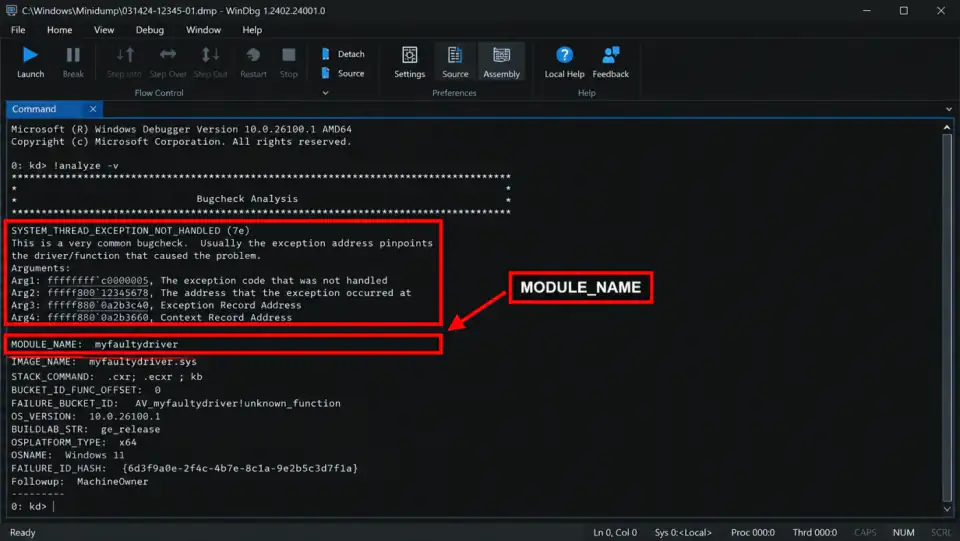960x541 pixels.
Task: Click the Detach toolbar item
Action: coord(343,54)
